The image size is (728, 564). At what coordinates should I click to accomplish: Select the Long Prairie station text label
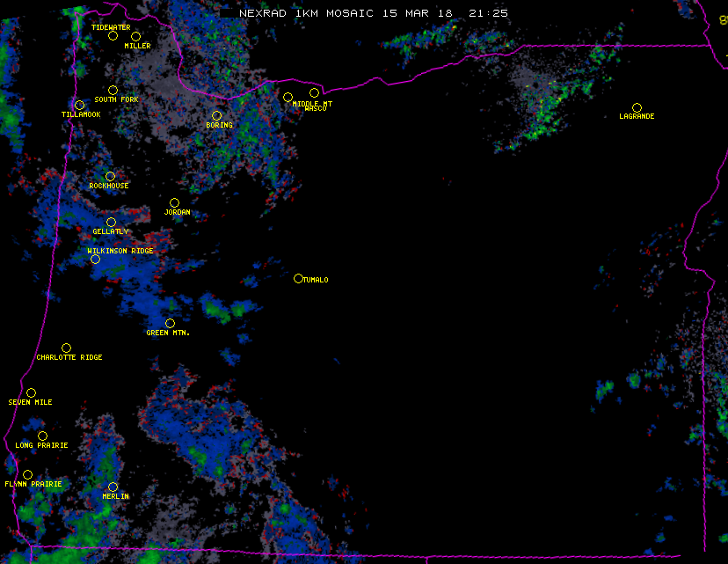point(41,445)
